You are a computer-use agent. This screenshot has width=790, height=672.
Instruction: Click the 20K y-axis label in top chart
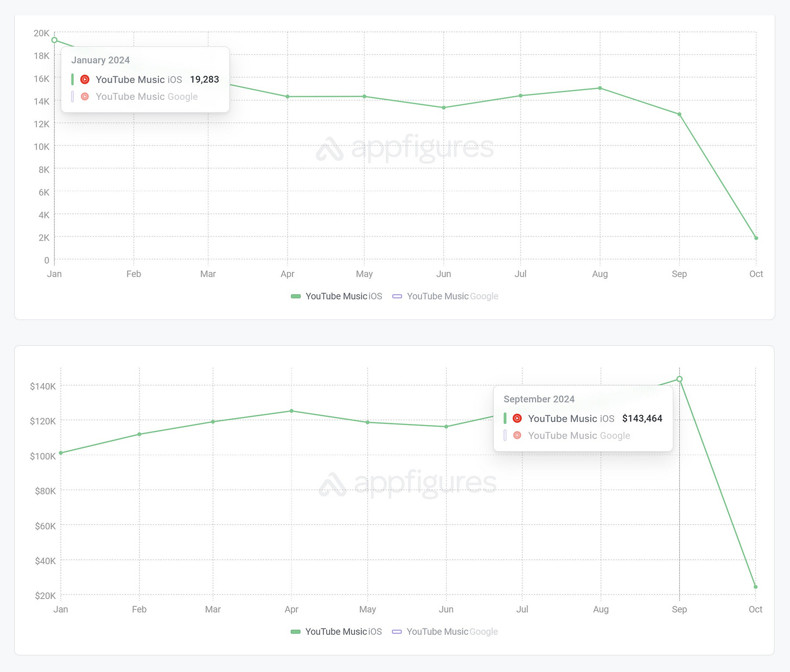41,33
